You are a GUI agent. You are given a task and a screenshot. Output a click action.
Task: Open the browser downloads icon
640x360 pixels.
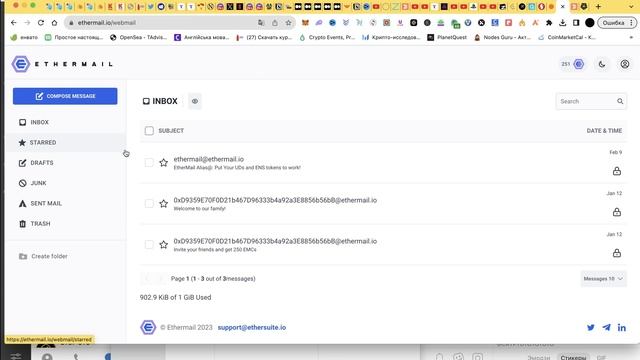[x=562, y=23]
